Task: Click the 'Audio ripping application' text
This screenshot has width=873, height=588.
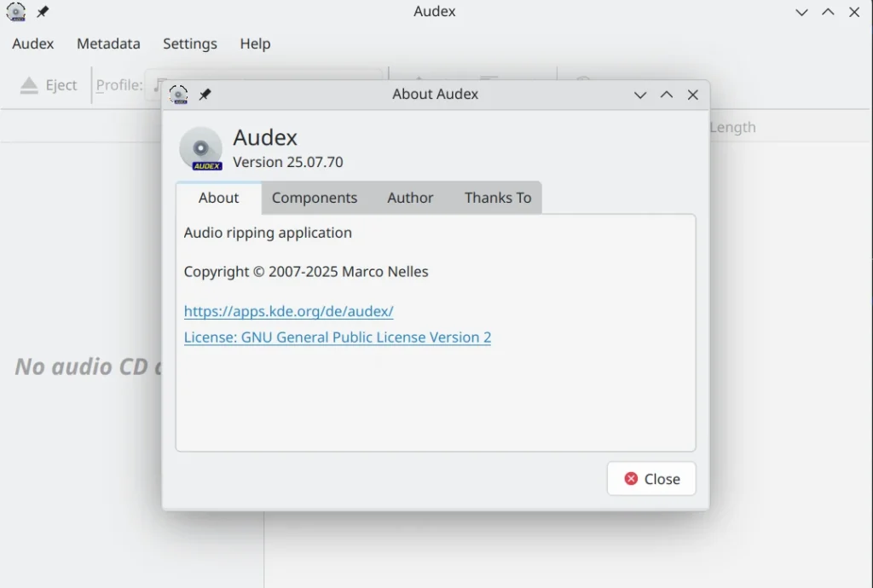Action: pos(268,233)
